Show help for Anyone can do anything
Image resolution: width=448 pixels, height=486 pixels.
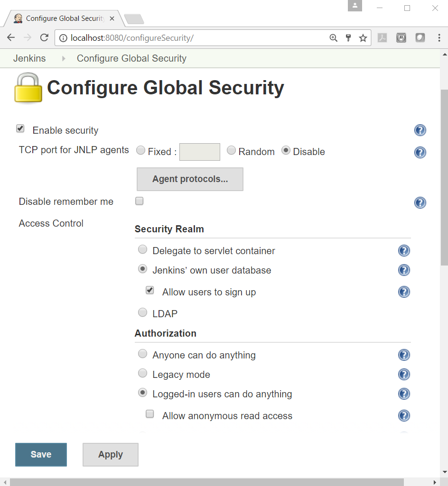pyautogui.click(x=404, y=355)
